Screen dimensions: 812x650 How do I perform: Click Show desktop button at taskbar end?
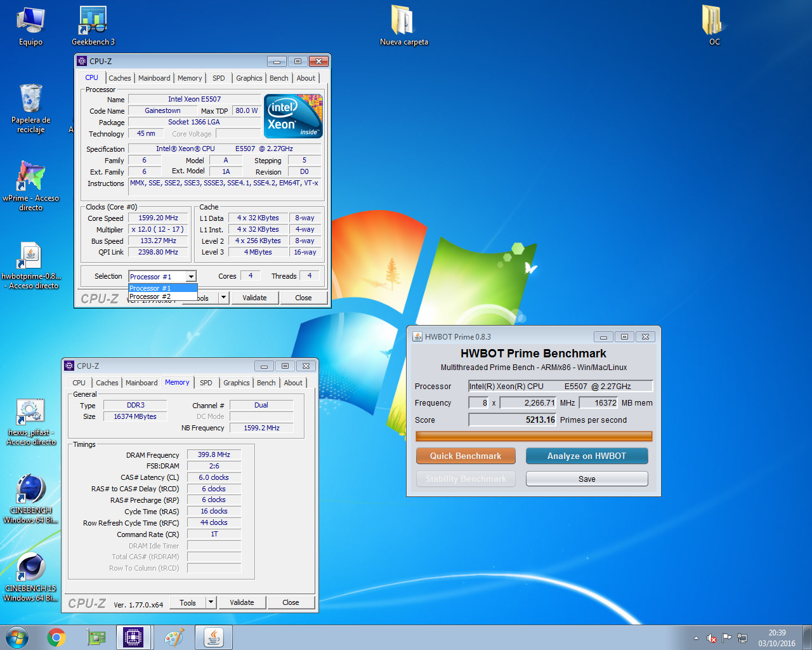[x=808, y=637]
